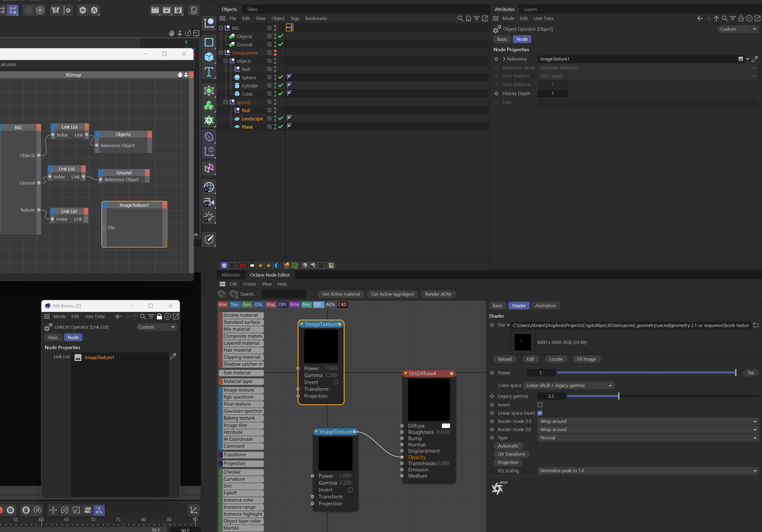Toggle the green enable checkmark for Sphere
This screenshot has height=532, width=762.
tap(281, 77)
